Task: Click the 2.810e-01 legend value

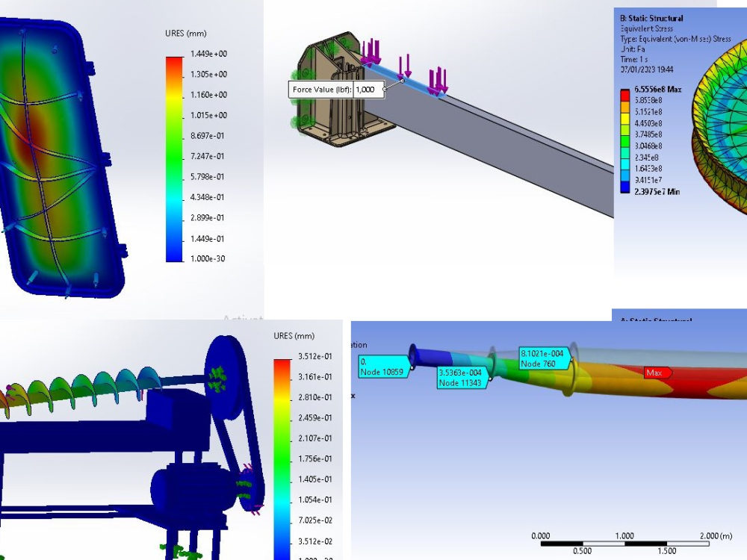Action: pos(315,397)
